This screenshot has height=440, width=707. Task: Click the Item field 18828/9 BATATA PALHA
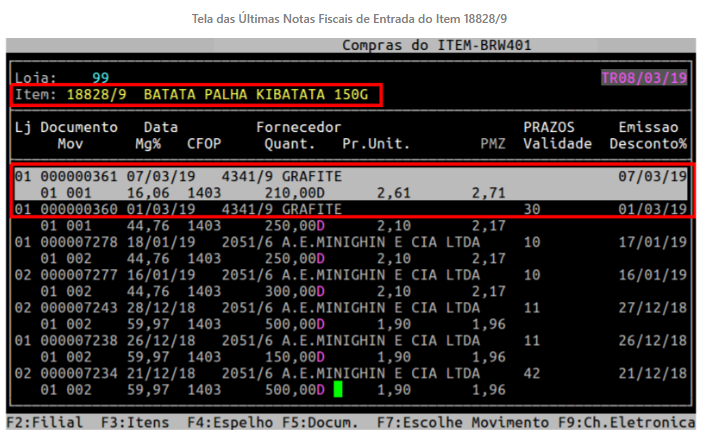[x=196, y=95]
